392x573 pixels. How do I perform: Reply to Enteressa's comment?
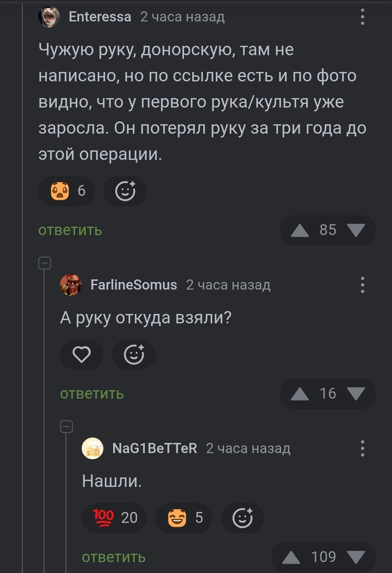[70, 230]
